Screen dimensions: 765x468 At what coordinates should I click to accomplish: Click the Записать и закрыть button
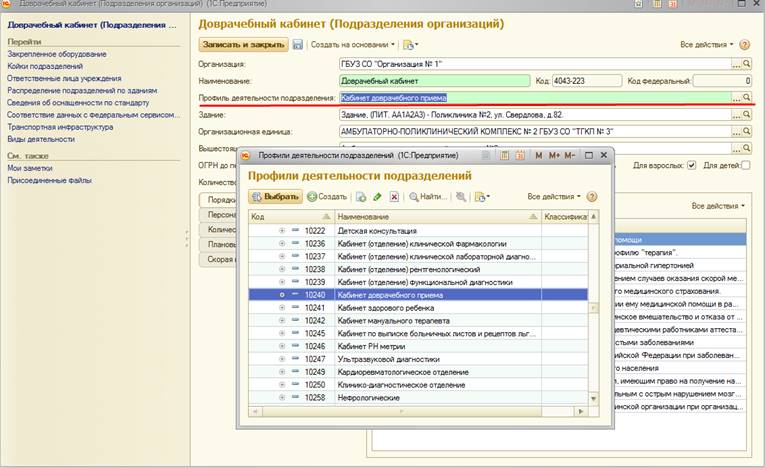pos(244,45)
